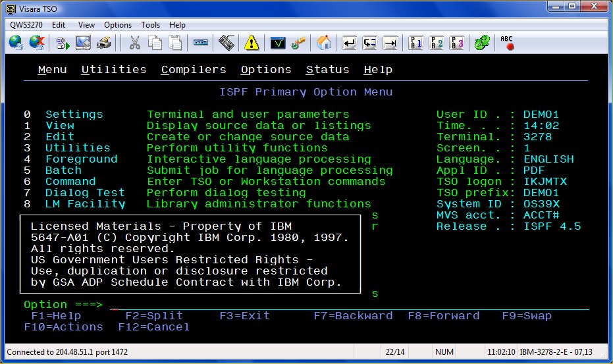Click the paintbrush color settings icon
613x364 pixels.
(x=298, y=43)
